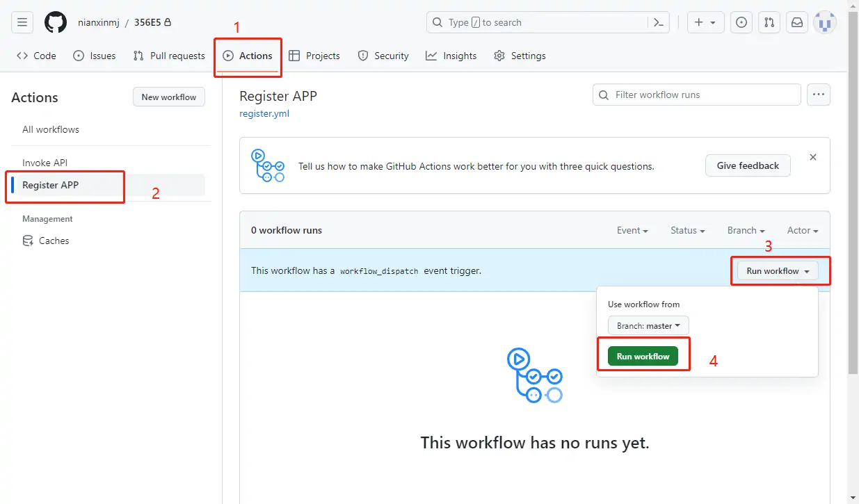Open pull requests icon in header
This screenshot has width=859, height=504.
pyautogui.click(x=769, y=22)
